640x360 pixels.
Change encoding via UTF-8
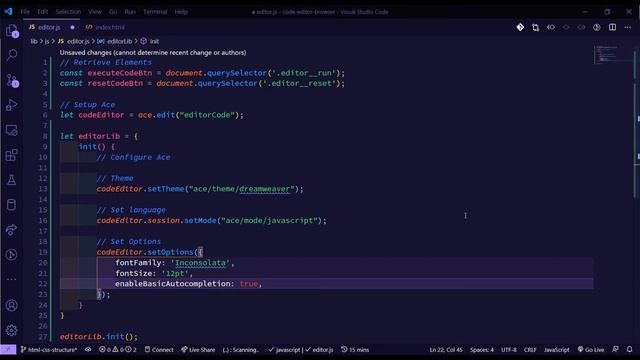pos(509,349)
